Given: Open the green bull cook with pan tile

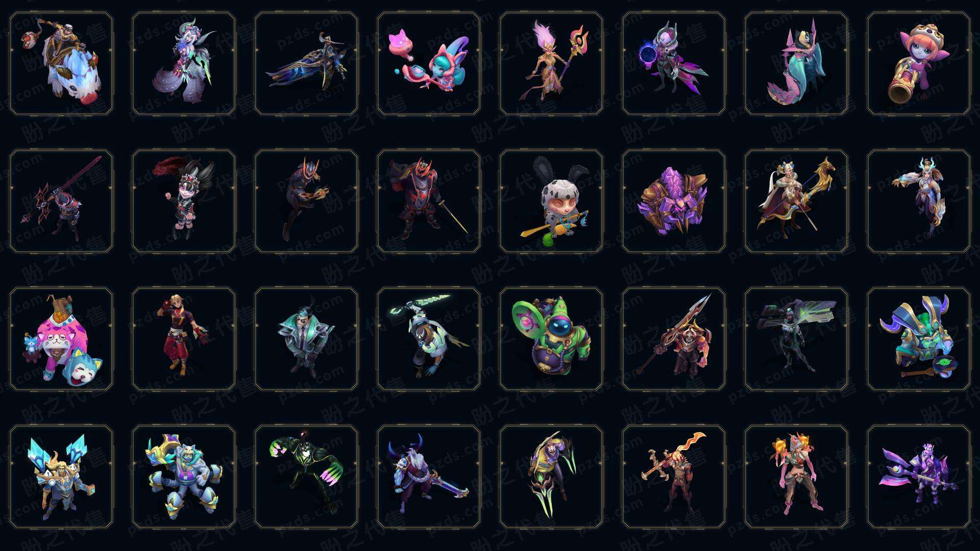Looking at the screenshot, I should (919, 339).
